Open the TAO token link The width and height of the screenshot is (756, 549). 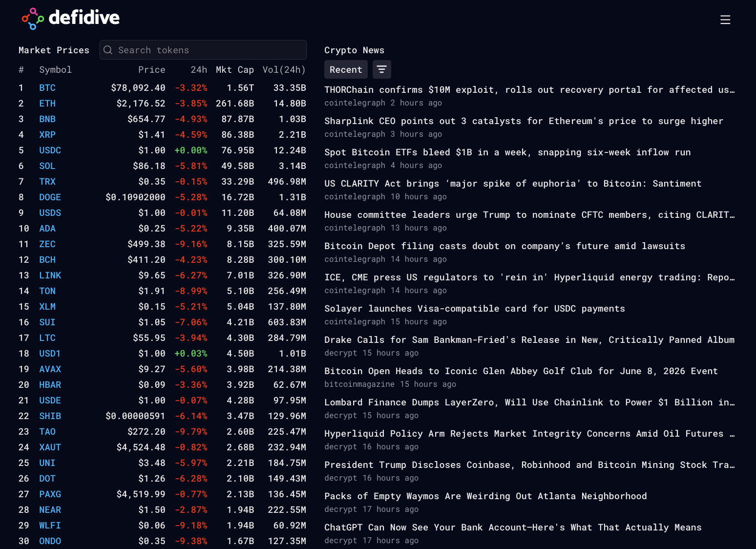pos(47,432)
